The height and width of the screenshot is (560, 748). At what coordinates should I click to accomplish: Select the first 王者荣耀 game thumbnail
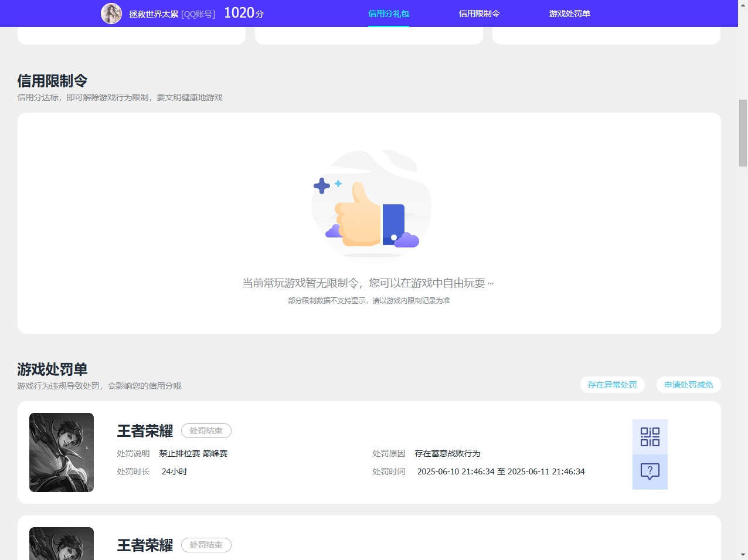(62, 452)
